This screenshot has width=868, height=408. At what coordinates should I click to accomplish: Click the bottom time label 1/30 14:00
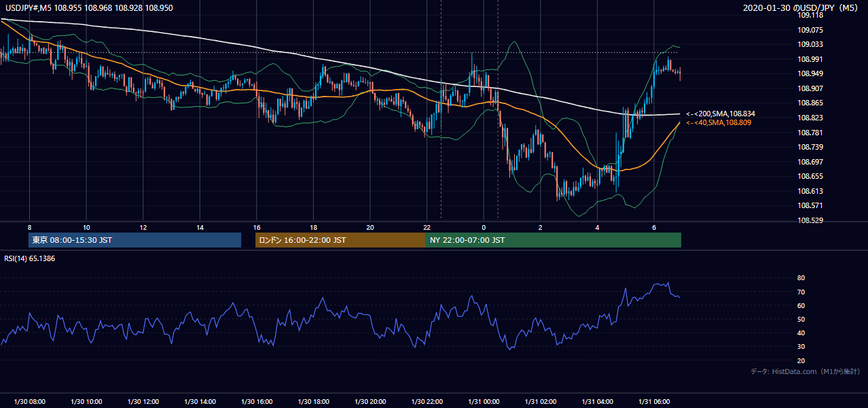[x=200, y=402]
